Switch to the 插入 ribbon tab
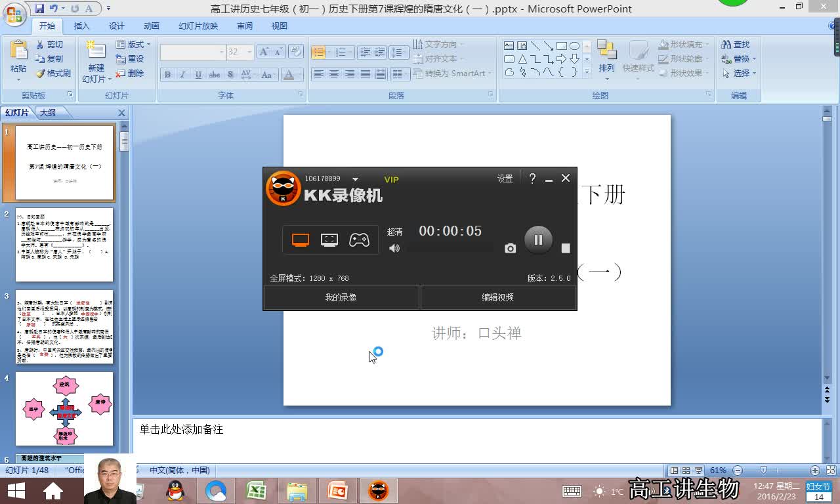The width and height of the screenshot is (840, 504). tap(82, 26)
